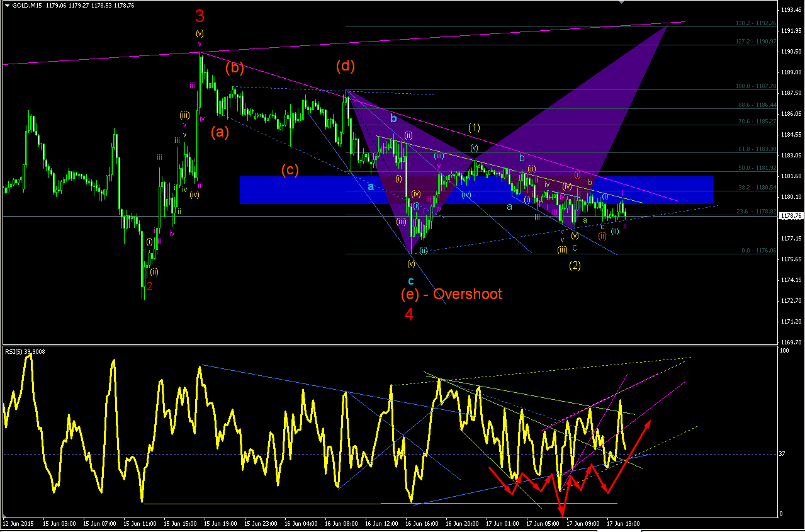Click 1181.60 on the price scale
Screen dimensions: 805x532
point(791,176)
